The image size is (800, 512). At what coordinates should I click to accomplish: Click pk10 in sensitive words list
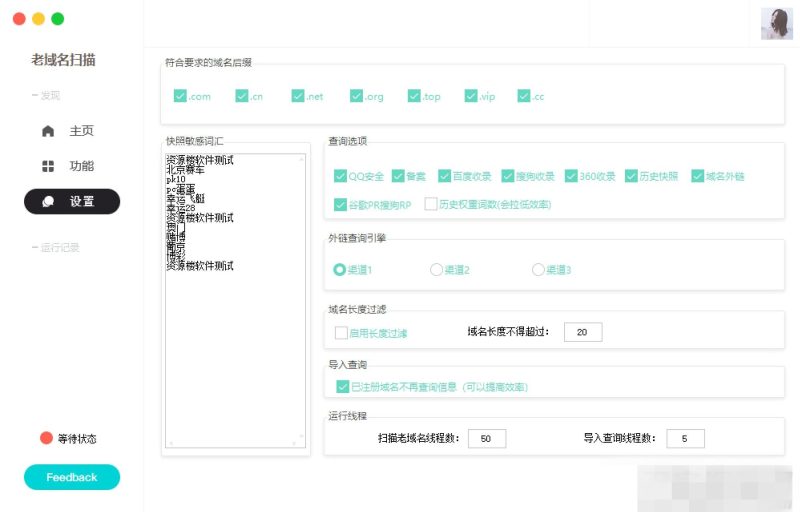coord(176,180)
